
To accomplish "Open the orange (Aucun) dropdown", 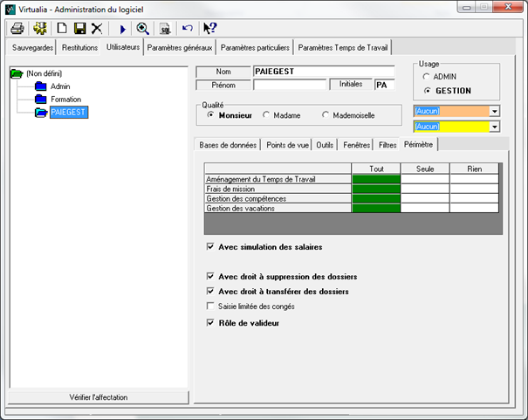I will coord(495,111).
